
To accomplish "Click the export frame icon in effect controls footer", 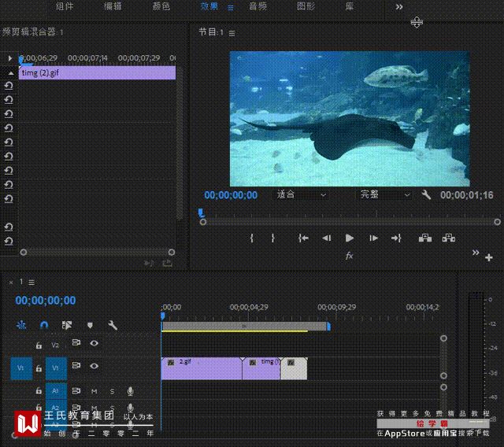I will pos(167,264).
